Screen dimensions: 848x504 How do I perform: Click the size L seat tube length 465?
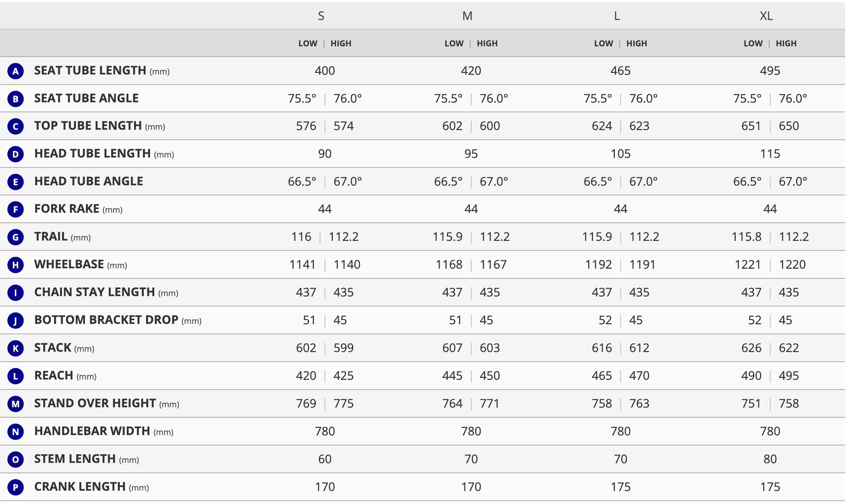621,71
